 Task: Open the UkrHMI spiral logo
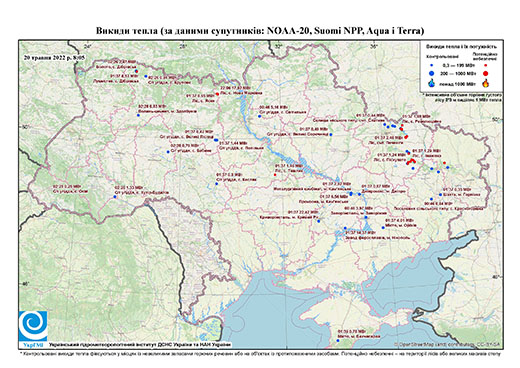pos(33,326)
